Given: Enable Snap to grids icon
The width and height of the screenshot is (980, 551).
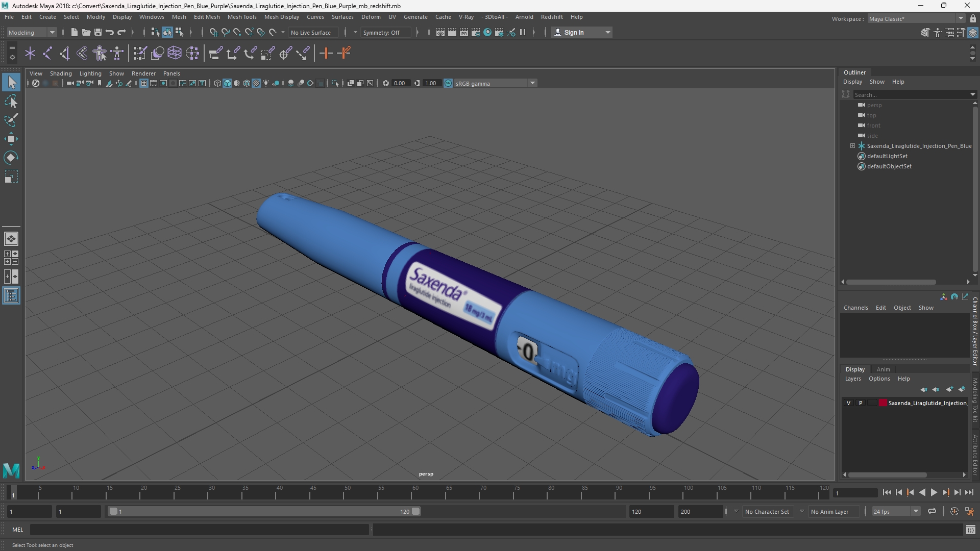Looking at the screenshot, I should click(213, 32).
